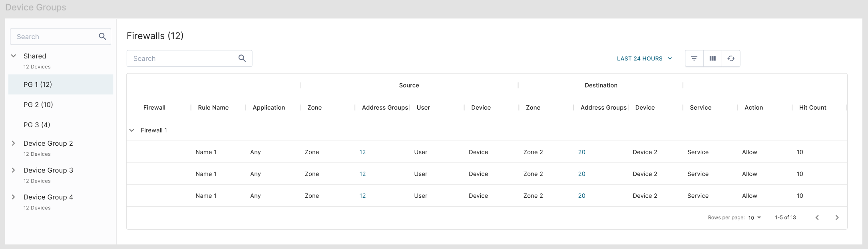Click Name 1 in the first rule row
868x249 pixels.
pyautogui.click(x=206, y=152)
